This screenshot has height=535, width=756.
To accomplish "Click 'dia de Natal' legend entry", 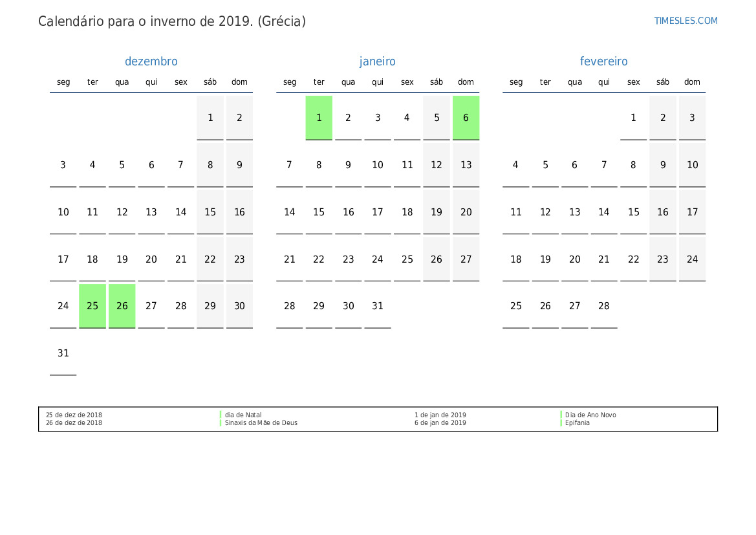I will pos(243,415).
